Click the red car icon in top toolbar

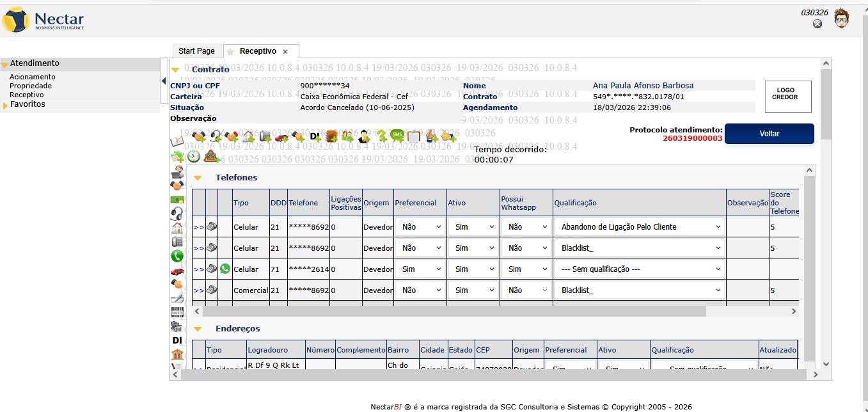(x=281, y=136)
